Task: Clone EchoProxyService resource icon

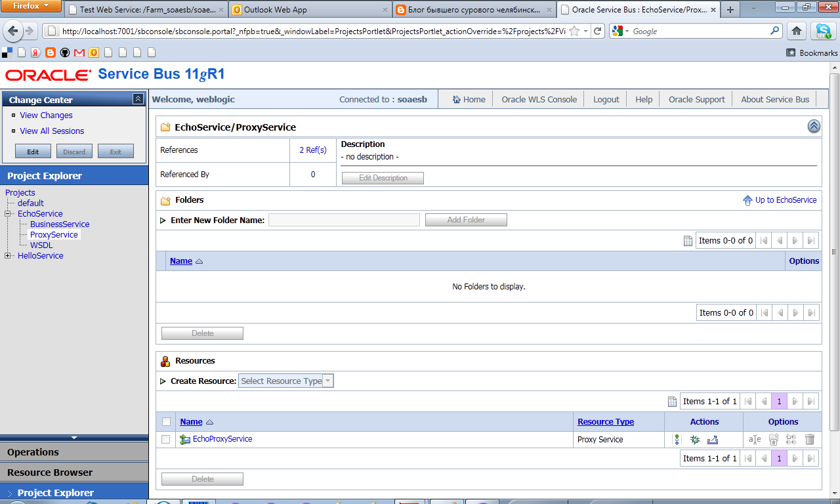Action: [791, 440]
